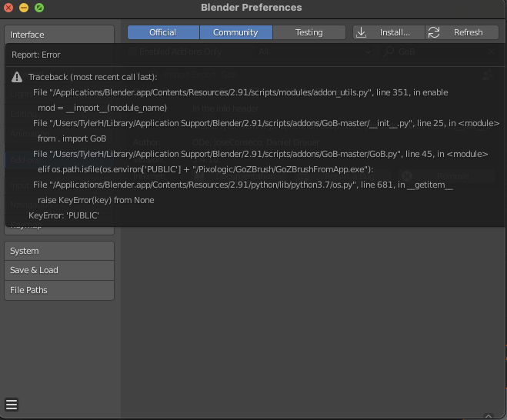The height and width of the screenshot is (420, 507).
Task: Click the addon_utils.py line 351 traceback entry
Action: point(240,92)
